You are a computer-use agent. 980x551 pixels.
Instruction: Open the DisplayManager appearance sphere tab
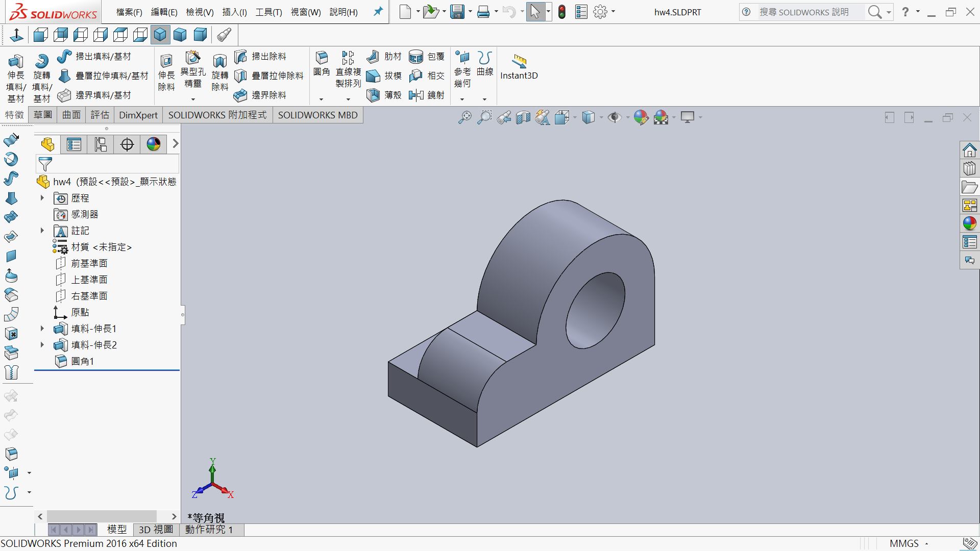click(x=154, y=144)
